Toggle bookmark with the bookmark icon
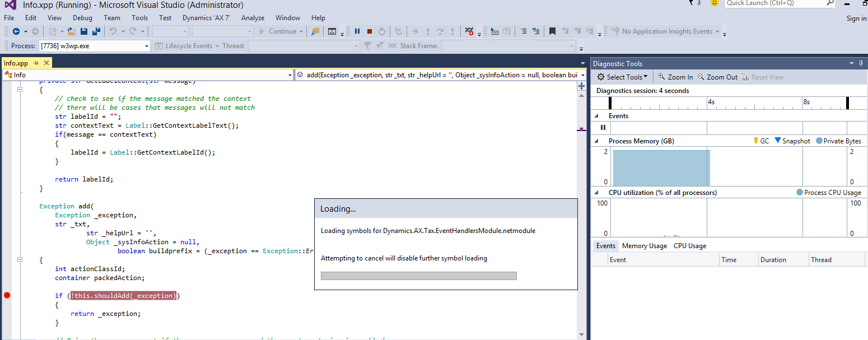This screenshot has width=868, height=340. click(552, 31)
